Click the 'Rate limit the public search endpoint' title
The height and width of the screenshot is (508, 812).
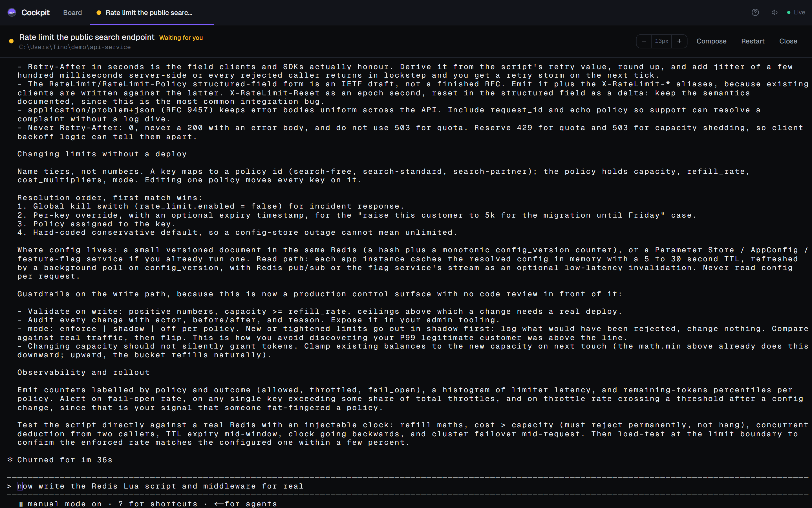[87, 37]
